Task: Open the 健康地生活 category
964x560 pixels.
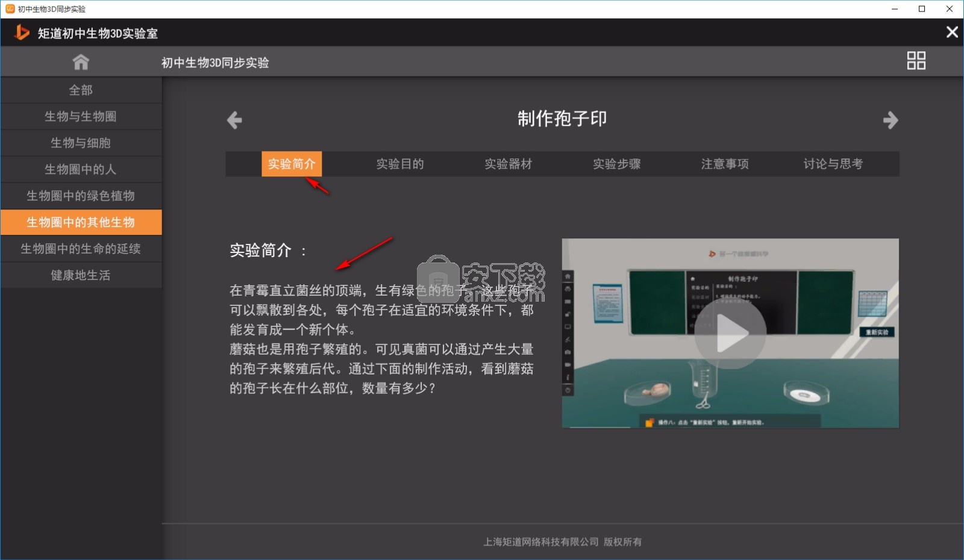Action: point(81,275)
